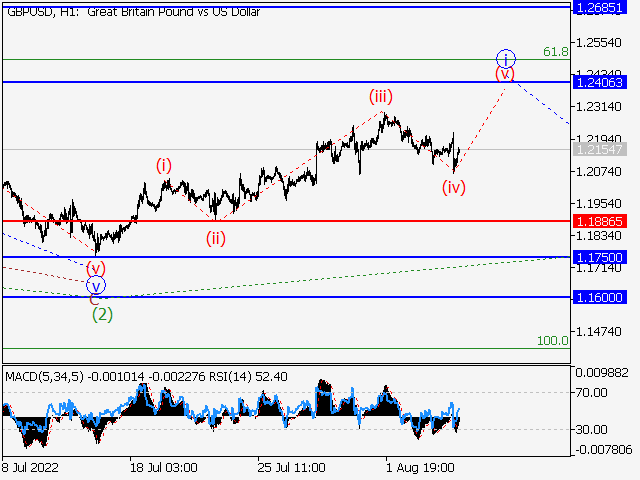Click the red (i) wave label
Viewport: 640px width, 480px height.
(164, 166)
